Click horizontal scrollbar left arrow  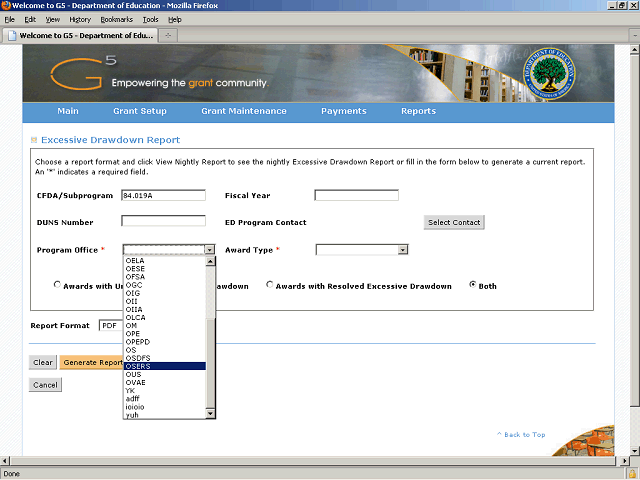pos(5,461)
